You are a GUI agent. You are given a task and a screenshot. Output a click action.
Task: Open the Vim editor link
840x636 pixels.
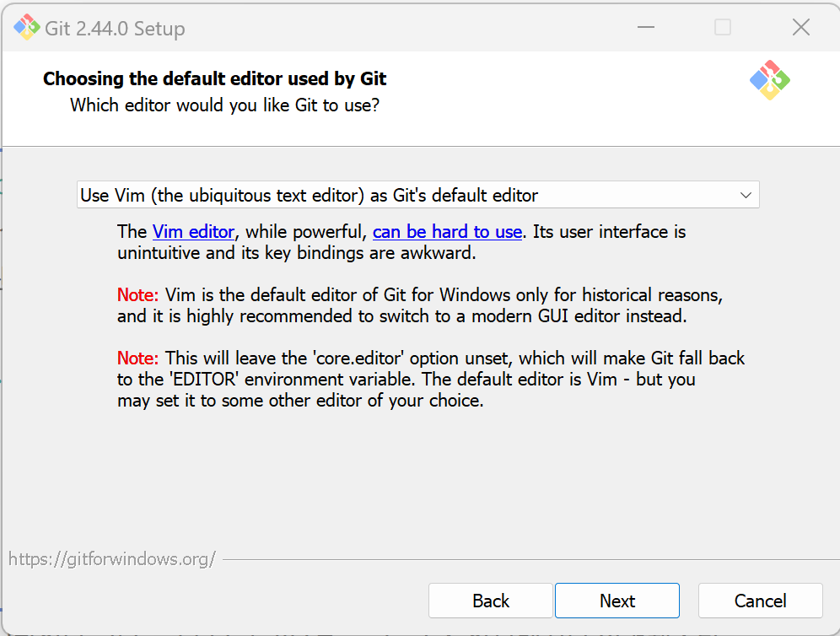[x=193, y=232]
